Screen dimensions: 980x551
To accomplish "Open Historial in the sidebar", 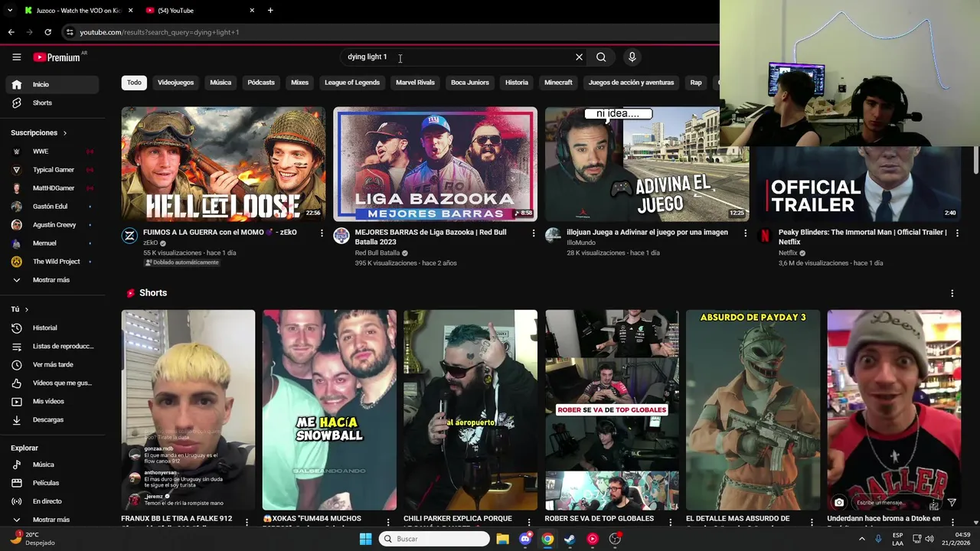I will tap(52, 328).
